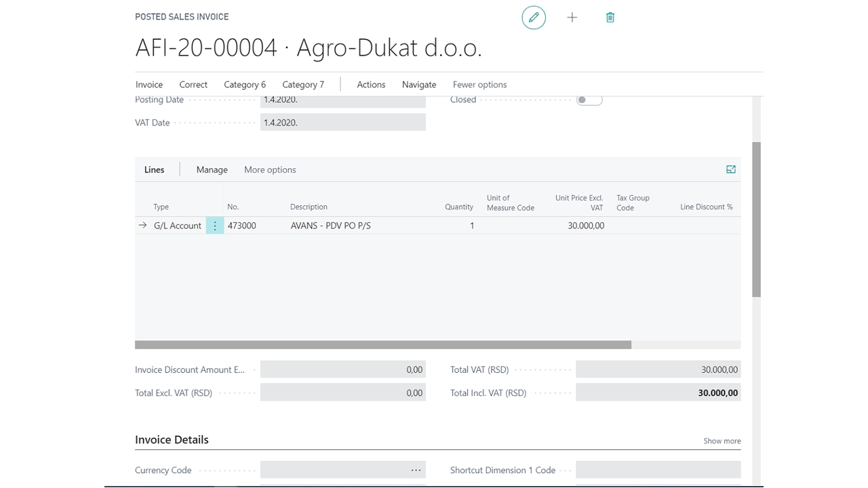Viewport: 868px width, 488px height.
Task: Open the Actions menu
Action: [x=371, y=85]
